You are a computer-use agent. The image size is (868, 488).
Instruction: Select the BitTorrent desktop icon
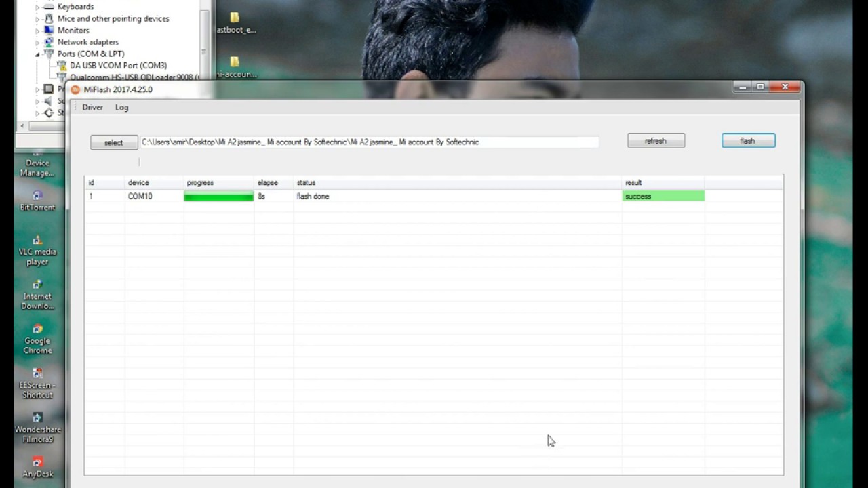pos(37,201)
